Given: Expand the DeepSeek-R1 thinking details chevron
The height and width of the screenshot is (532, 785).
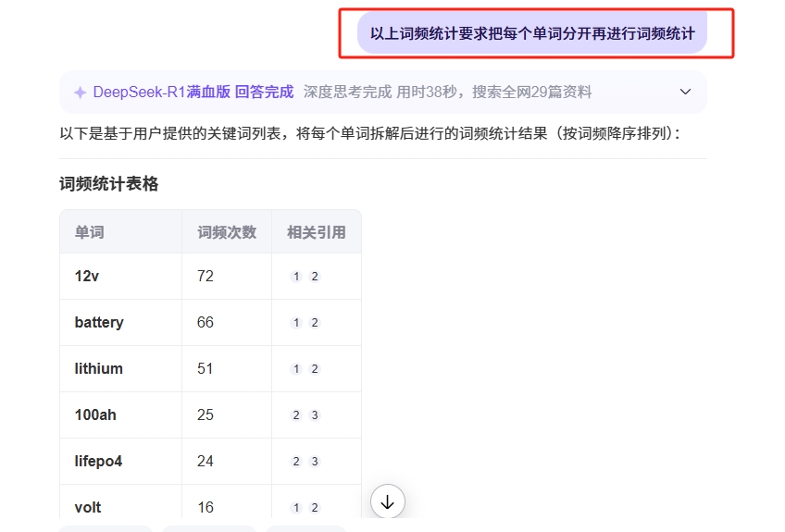Looking at the screenshot, I should pos(685,92).
